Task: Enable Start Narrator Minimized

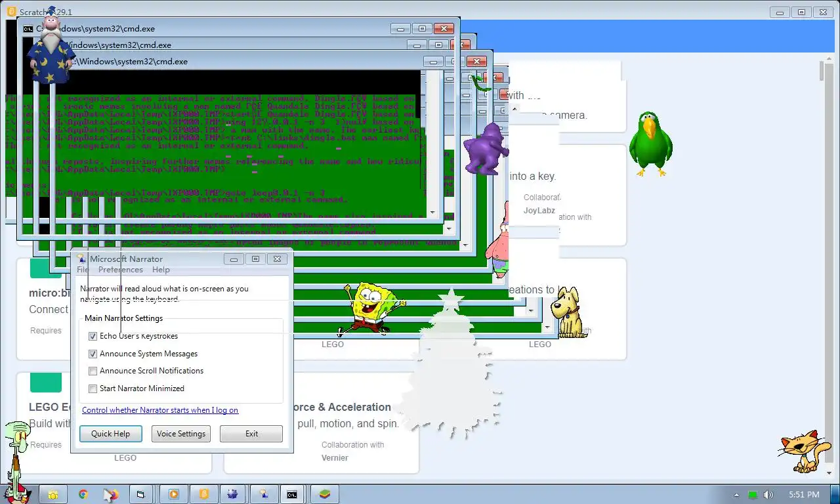Action: pos(93,388)
